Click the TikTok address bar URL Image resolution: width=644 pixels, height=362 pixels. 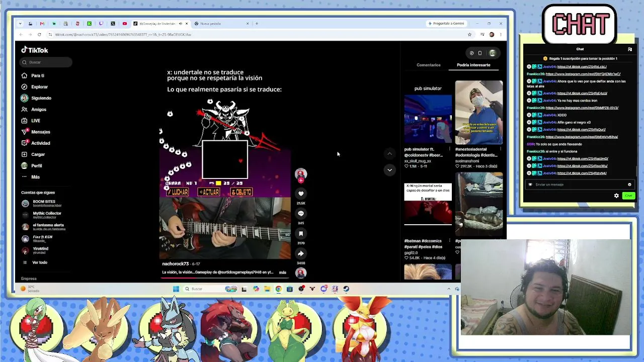tap(123, 35)
